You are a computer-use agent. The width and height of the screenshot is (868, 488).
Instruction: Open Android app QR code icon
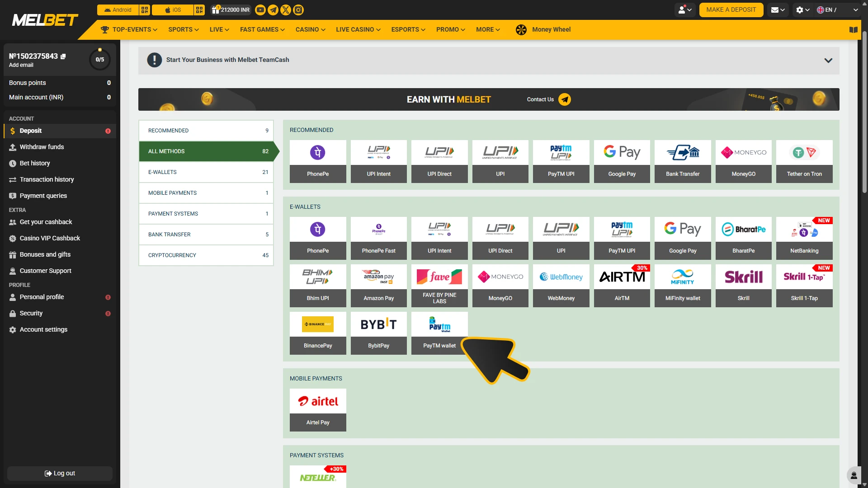[145, 10]
